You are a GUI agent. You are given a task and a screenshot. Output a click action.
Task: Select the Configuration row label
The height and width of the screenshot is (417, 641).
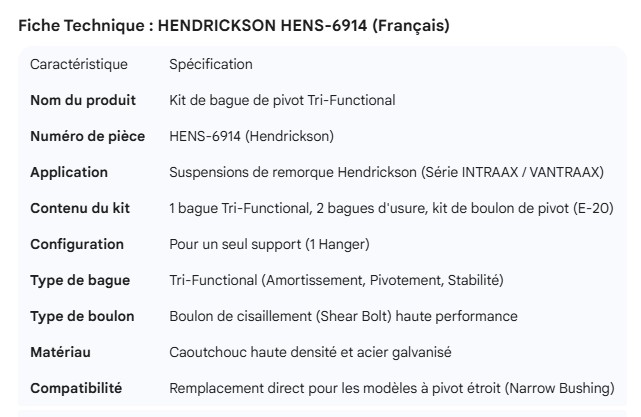(x=77, y=244)
